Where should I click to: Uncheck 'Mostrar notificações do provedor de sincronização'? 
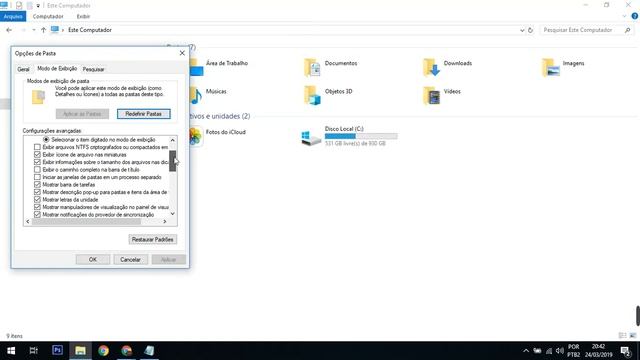coord(37,214)
